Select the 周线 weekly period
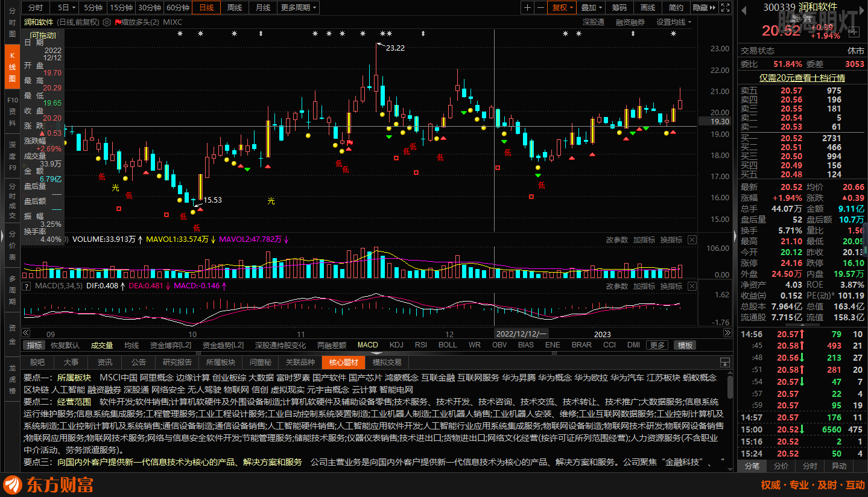Image resolution: width=868 pixels, height=497 pixels. [235, 8]
